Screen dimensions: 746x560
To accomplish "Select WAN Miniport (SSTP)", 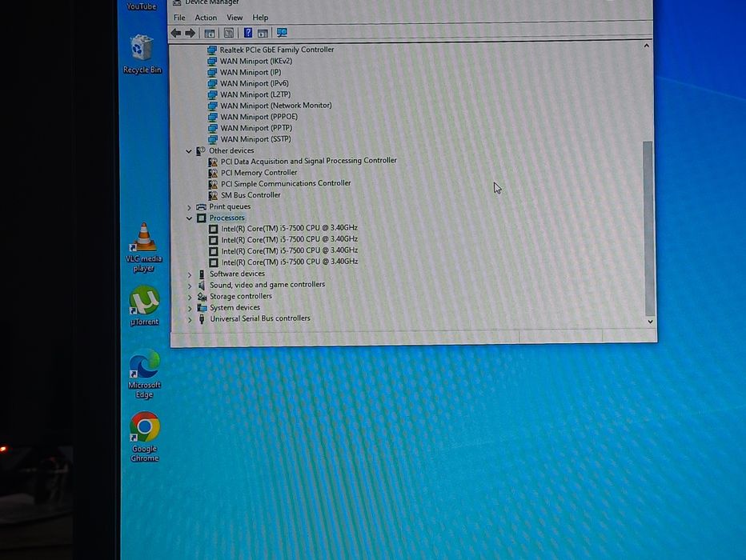I will coord(255,139).
